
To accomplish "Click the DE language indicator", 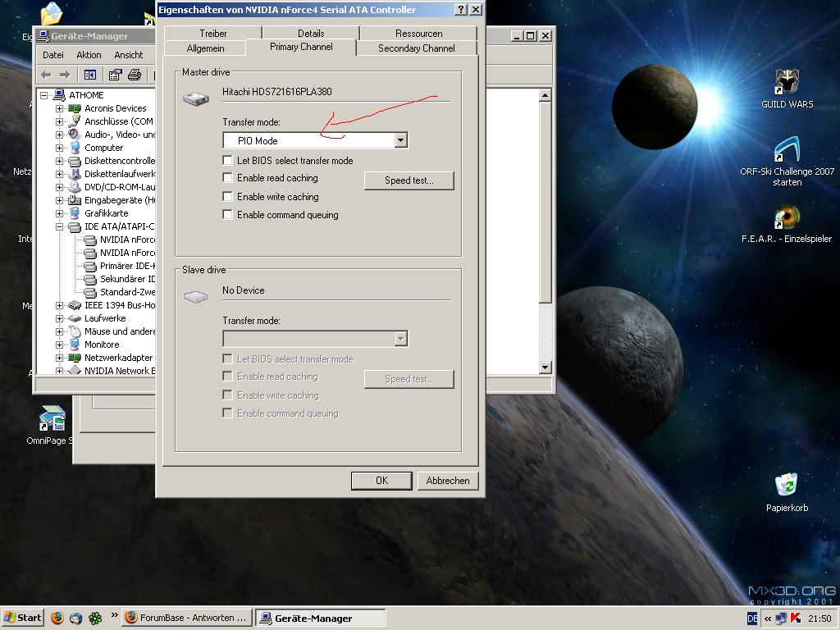I will [752, 619].
